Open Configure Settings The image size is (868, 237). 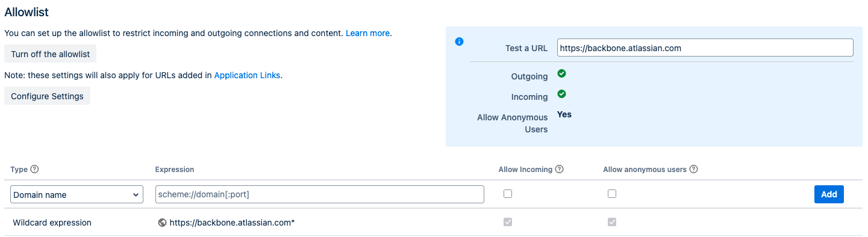click(x=47, y=96)
